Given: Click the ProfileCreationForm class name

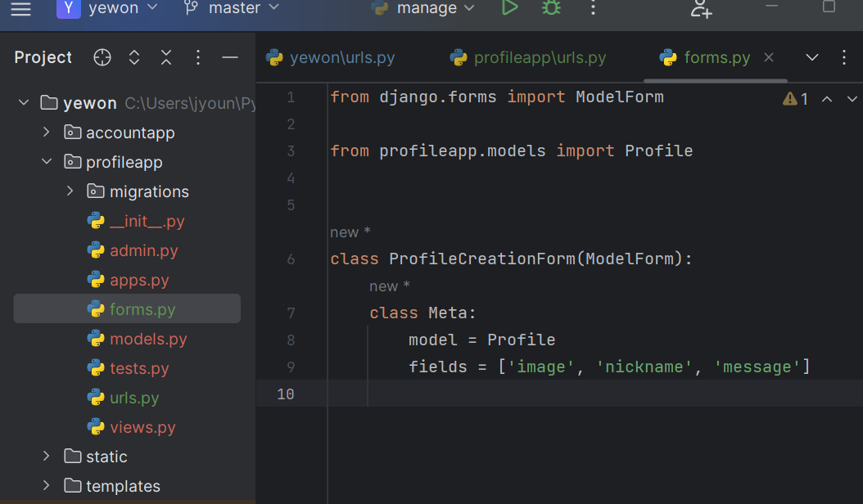Looking at the screenshot, I should (x=481, y=259).
